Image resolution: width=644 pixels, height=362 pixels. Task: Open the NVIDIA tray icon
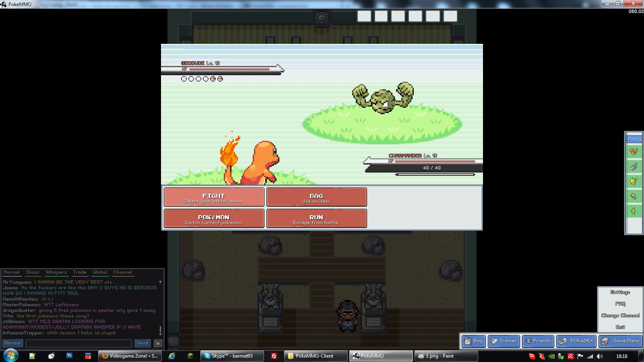coord(551,356)
